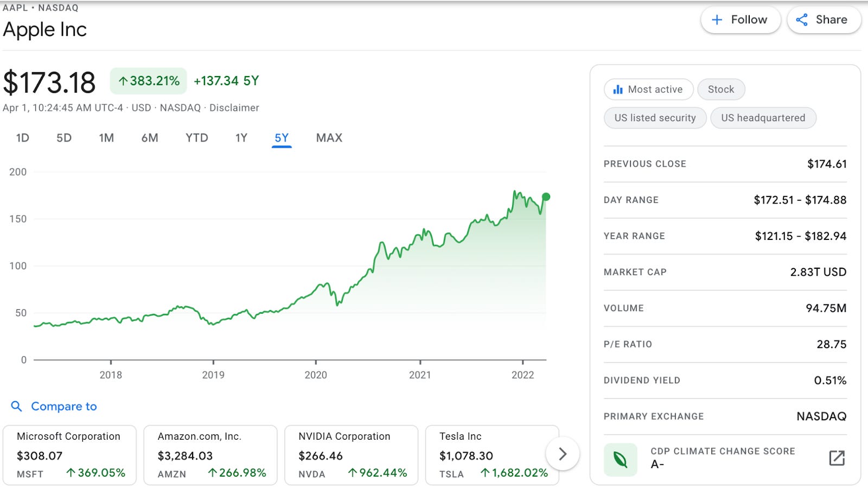Open the Amazon.com, Inc. comparison card
The height and width of the screenshot is (494, 868).
(210, 455)
